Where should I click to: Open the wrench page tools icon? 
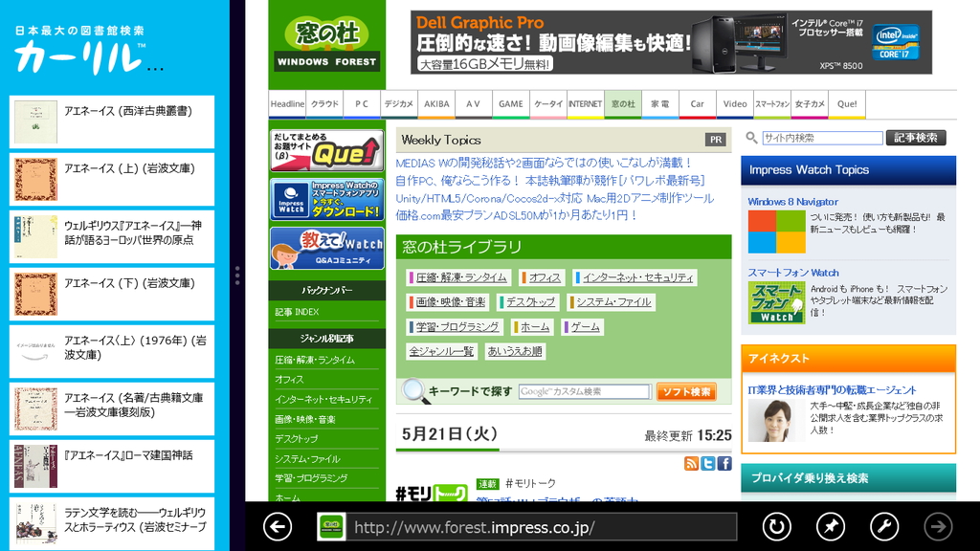(x=883, y=526)
